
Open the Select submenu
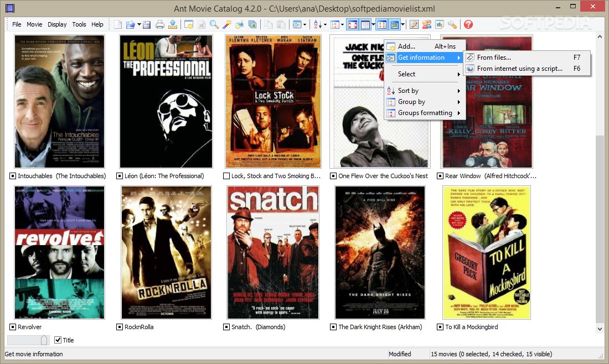[424, 74]
